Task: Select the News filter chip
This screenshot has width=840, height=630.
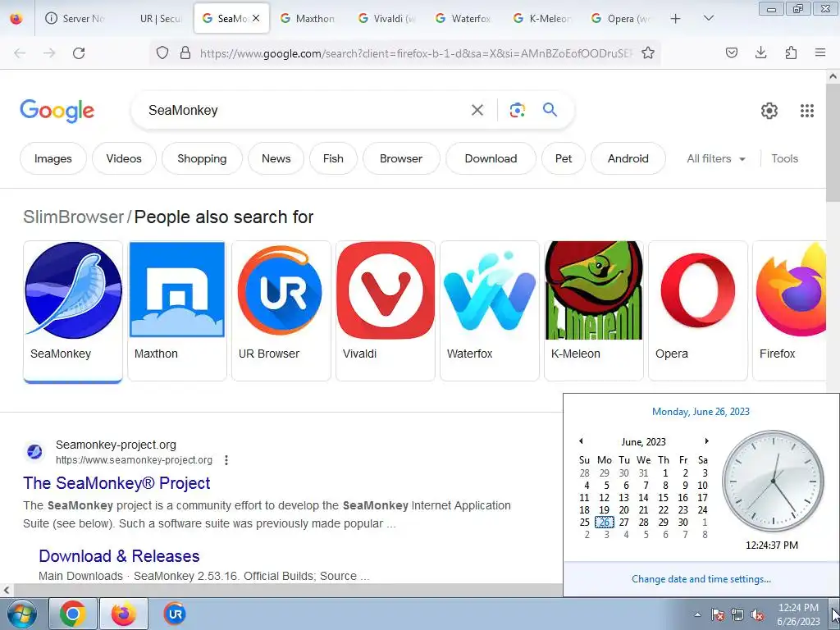Action: [x=276, y=158]
